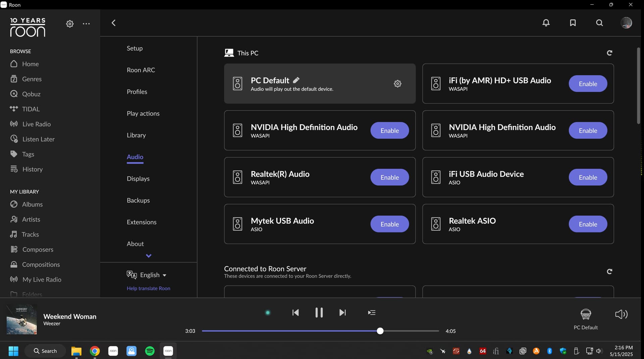Open the English language dropdown
Image resolution: width=644 pixels, height=359 pixels.
point(147,275)
